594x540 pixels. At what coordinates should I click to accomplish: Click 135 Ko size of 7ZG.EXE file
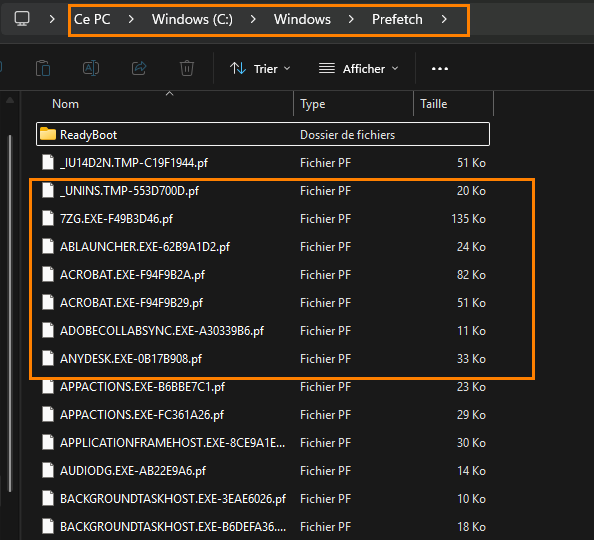pyautogui.click(x=469, y=219)
